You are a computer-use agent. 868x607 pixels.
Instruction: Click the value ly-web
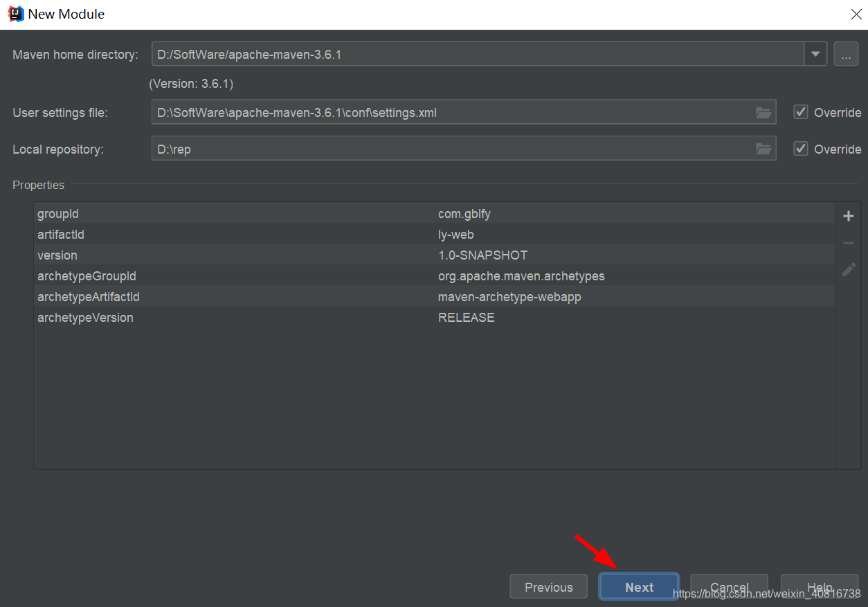coord(456,235)
